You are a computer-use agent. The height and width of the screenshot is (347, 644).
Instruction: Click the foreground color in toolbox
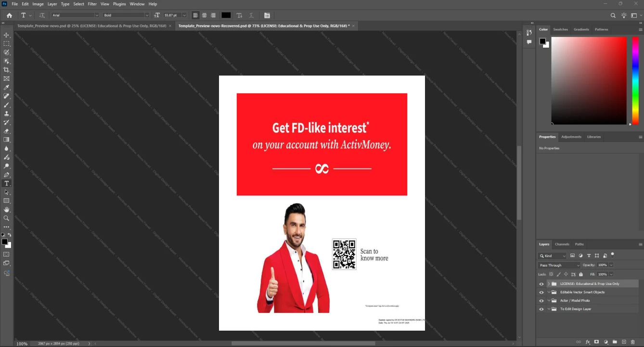click(4, 242)
